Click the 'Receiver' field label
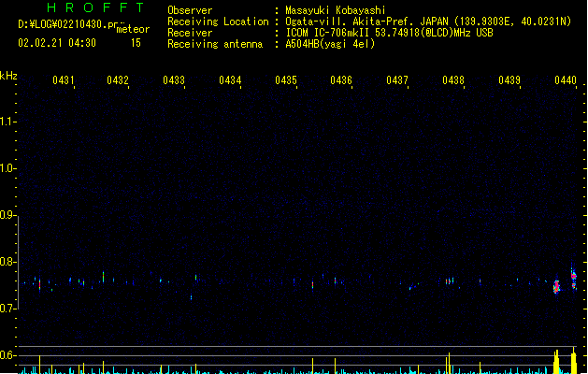The width and height of the screenshot is (588, 374). (x=190, y=33)
